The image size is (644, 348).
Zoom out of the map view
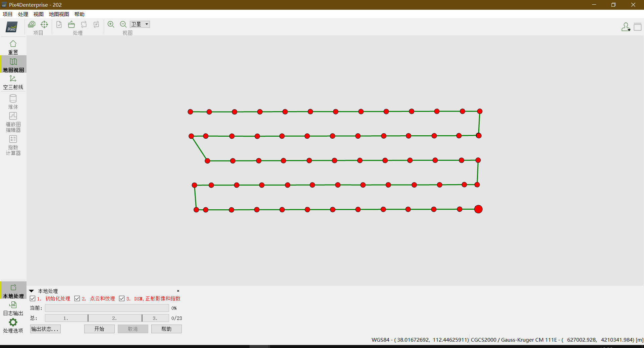pos(123,24)
